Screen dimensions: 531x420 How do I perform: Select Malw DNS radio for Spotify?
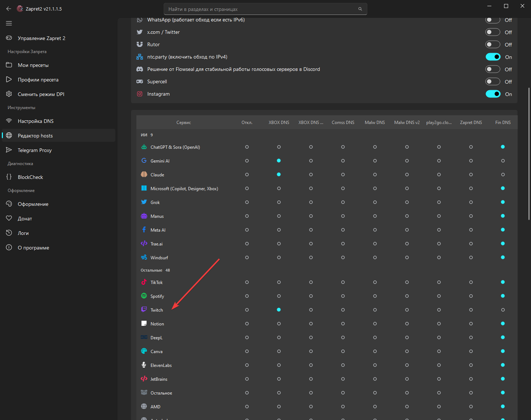(375, 296)
